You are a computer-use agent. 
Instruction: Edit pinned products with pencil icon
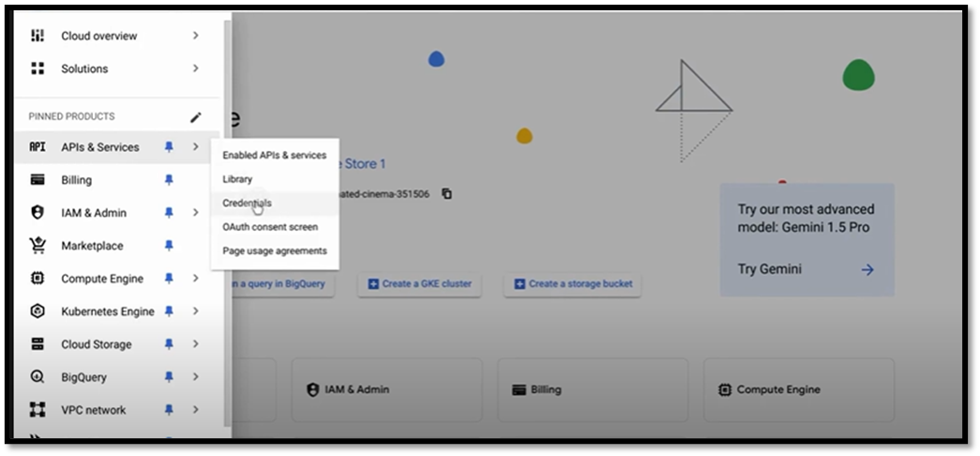[196, 117]
